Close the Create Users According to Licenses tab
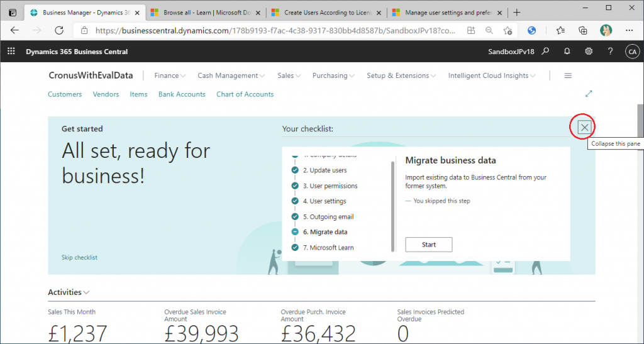Viewport: 644px width, 344px height. 379,13
